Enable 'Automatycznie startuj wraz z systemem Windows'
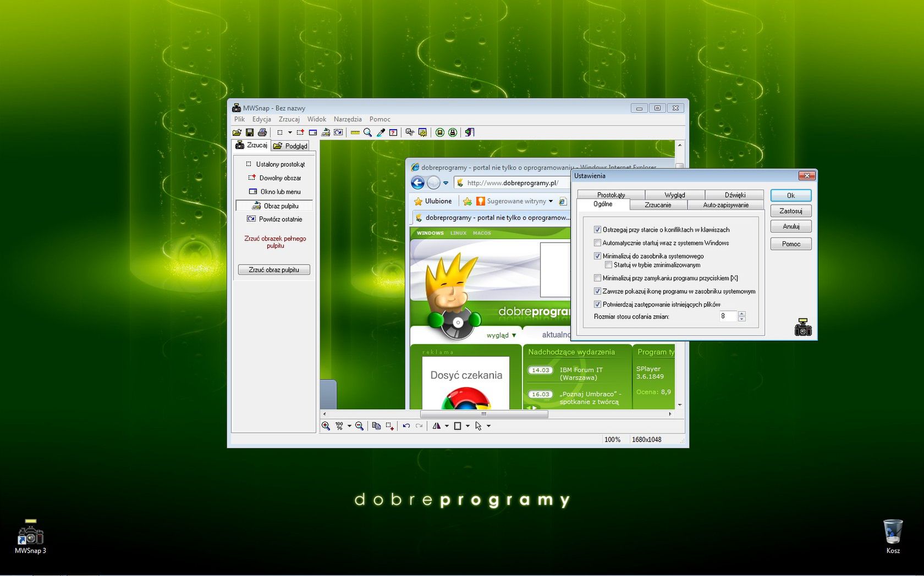 point(597,243)
